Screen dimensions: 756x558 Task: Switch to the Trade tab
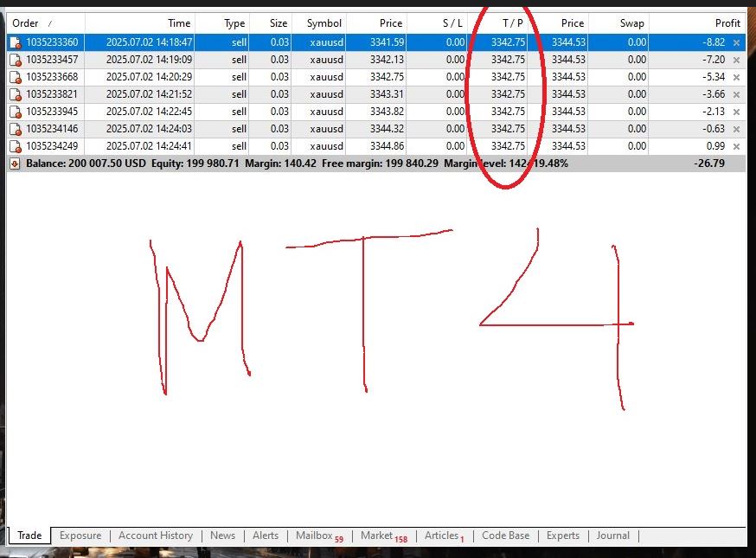point(29,536)
